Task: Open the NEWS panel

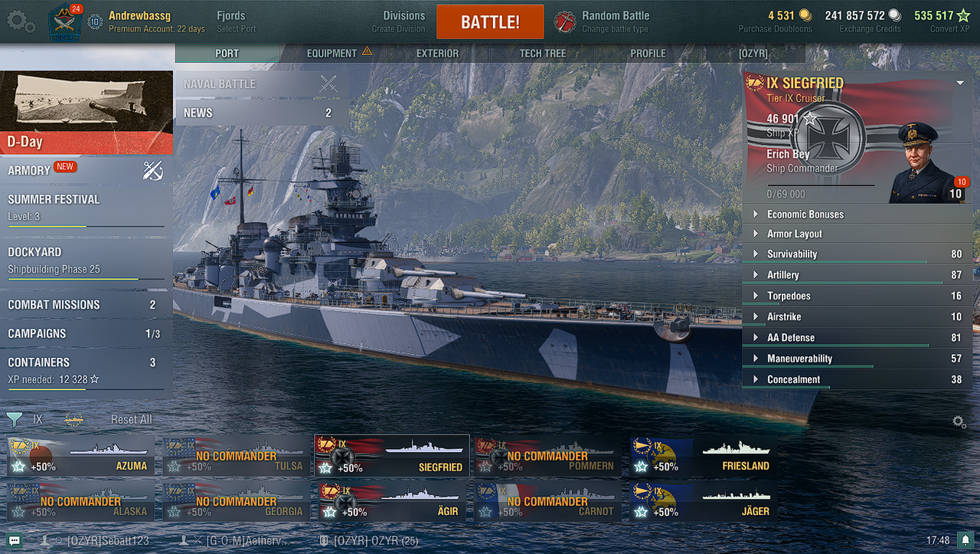Action: pos(263,113)
